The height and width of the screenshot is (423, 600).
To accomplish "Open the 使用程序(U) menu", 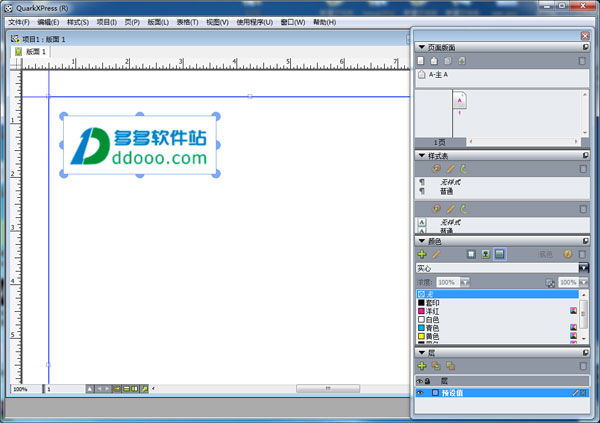I will pyautogui.click(x=254, y=22).
